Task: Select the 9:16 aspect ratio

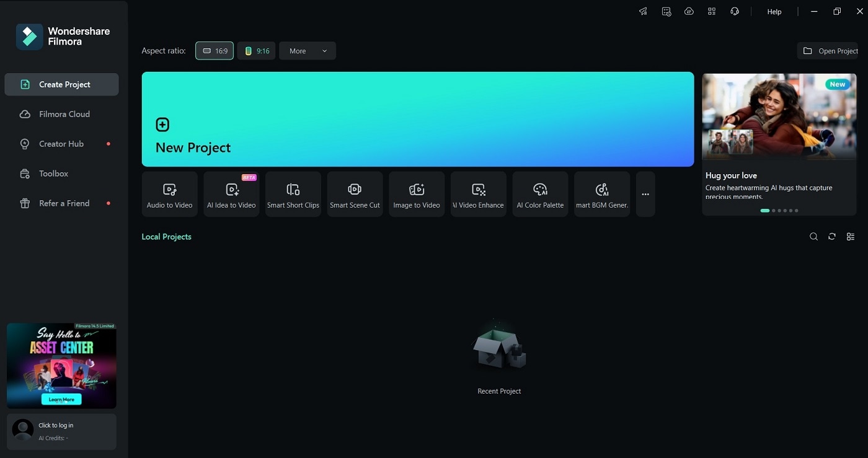Action: pos(256,51)
